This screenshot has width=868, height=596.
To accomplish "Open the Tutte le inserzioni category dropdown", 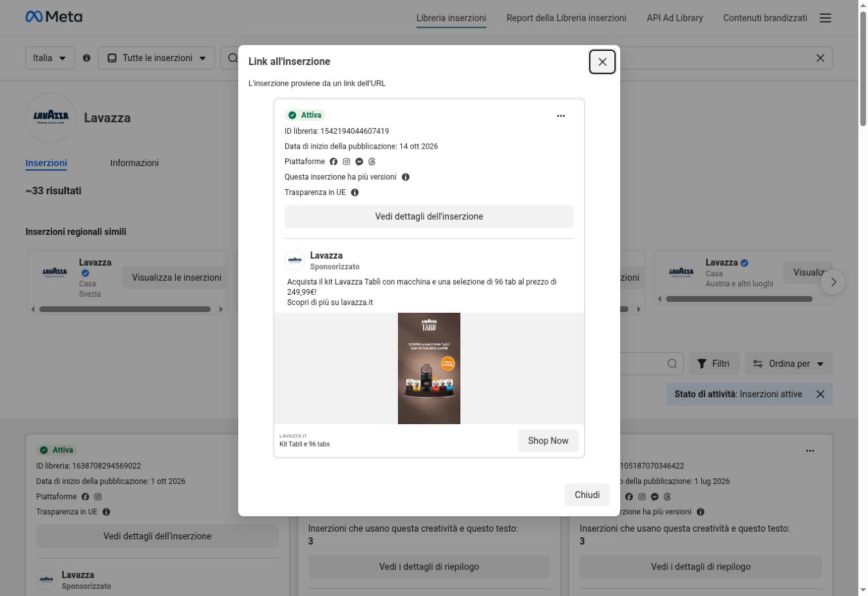I will [156, 58].
